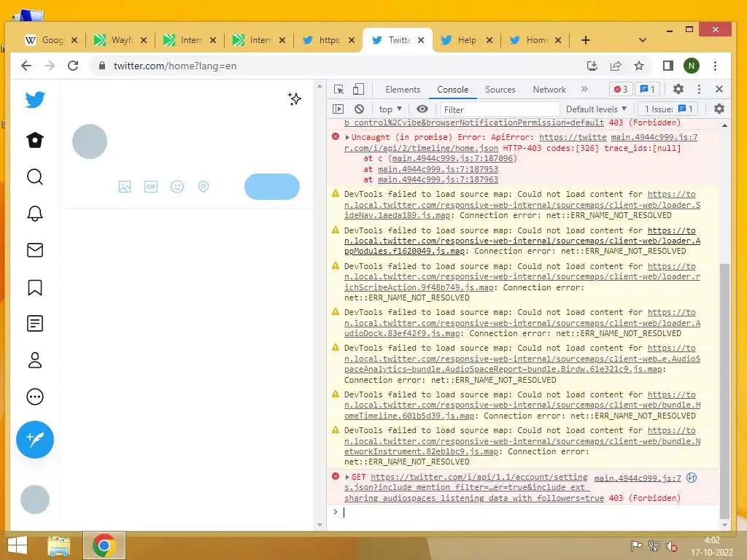The width and height of the screenshot is (747, 560).
Task: Open the main.4944c999.js:7:187096 stack link
Action: (452, 158)
